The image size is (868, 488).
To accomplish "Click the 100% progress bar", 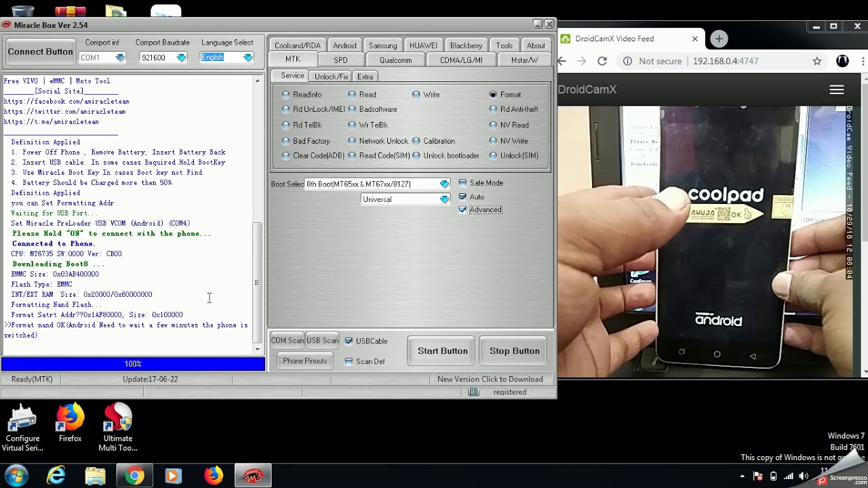I will coord(133,364).
